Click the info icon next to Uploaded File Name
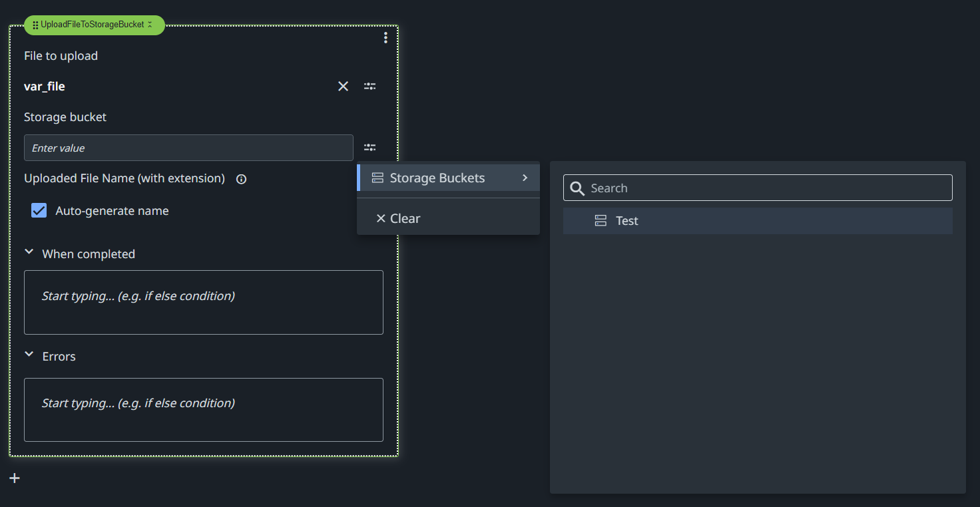The width and height of the screenshot is (980, 507). tap(240, 178)
